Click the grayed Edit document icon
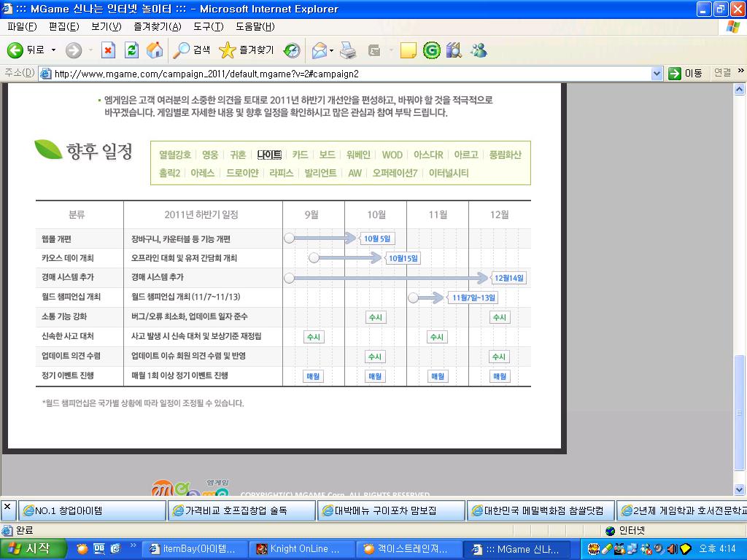747x560 pixels. pyautogui.click(x=374, y=50)
